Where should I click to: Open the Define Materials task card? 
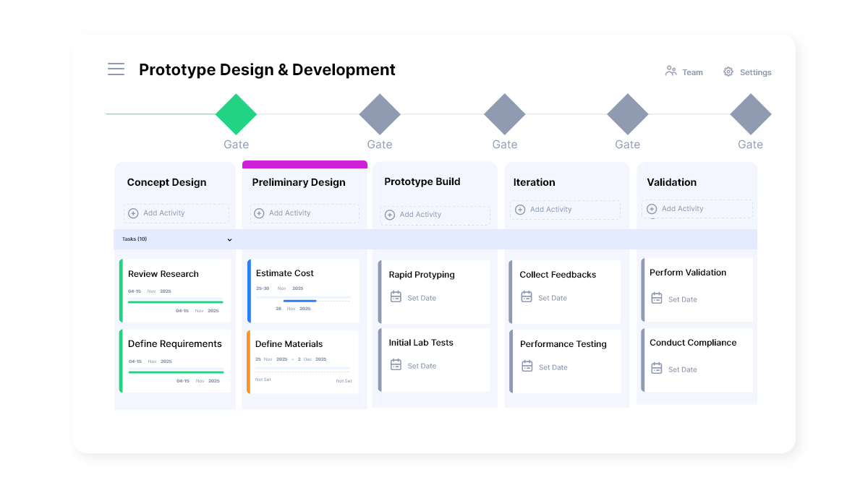pos(303,361)
